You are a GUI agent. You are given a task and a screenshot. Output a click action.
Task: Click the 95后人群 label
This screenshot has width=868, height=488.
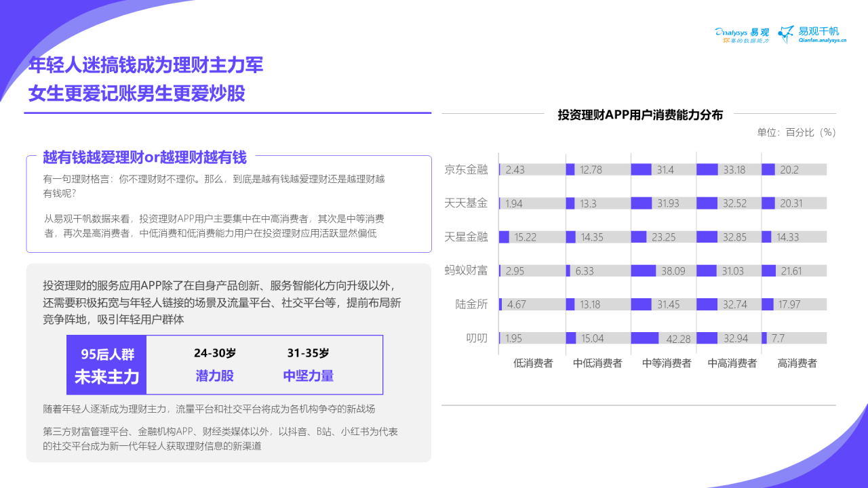(x=107, y=354)
